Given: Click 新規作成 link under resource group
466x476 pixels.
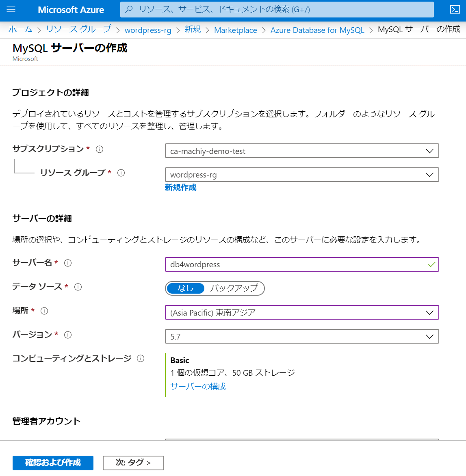Looking at the screenshot, I should [181, 188].
